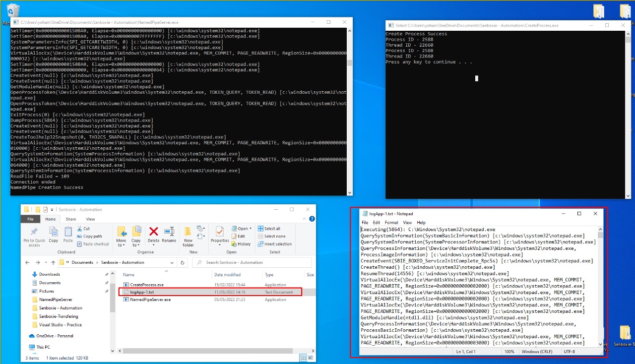The height and width of the screenshot is (364, 635).
Task: Click Select all in ribbon
Action: tap(269, 229)
